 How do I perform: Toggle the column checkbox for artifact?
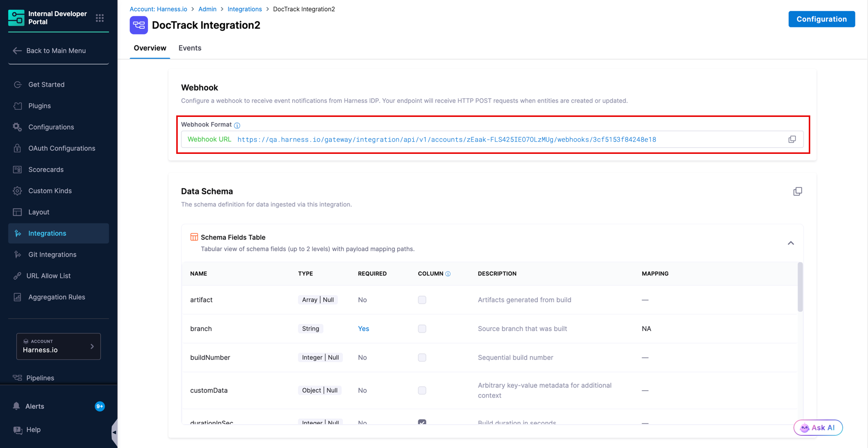(422, 300)
